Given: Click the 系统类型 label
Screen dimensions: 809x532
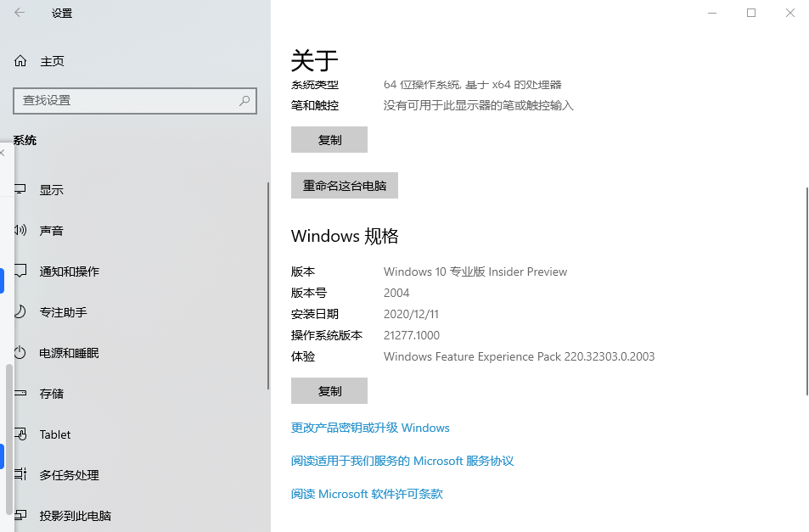Looking at the screenshot, I should pos(315,85).
